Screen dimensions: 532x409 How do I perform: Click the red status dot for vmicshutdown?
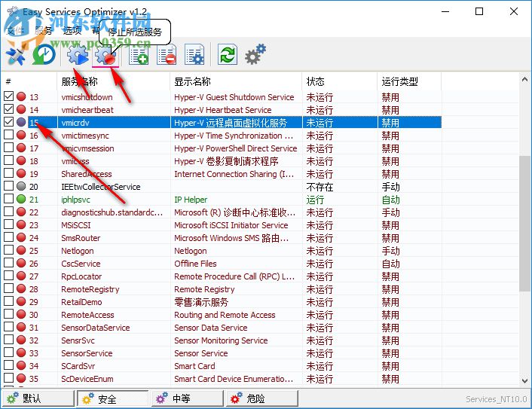click(21, 96)
